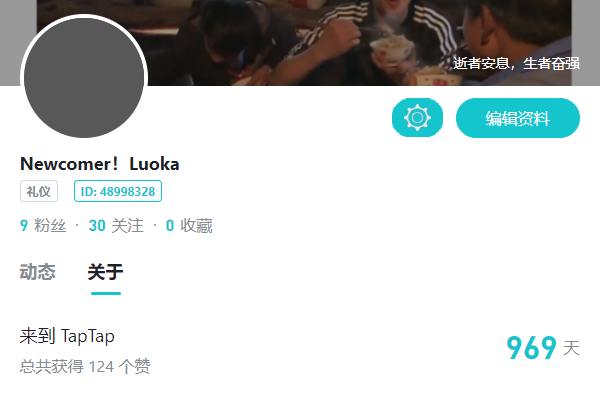Open the 0 收藏 favorites list
The image size is (600, 403).
point(189,225)
